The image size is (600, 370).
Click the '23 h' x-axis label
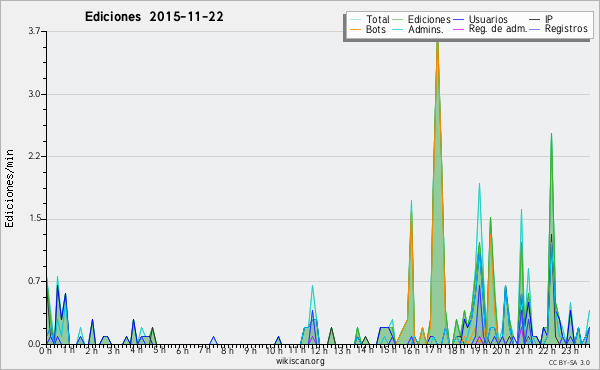(570, 351)
